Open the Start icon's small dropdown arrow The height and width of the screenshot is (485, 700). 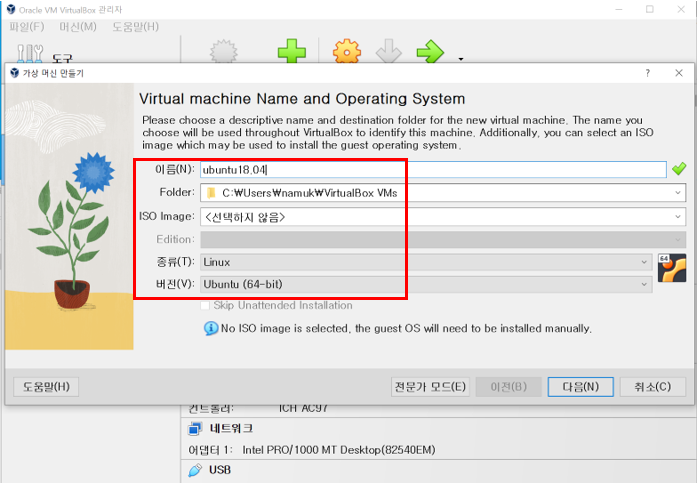pyautogui.click(x=461, y=59)
